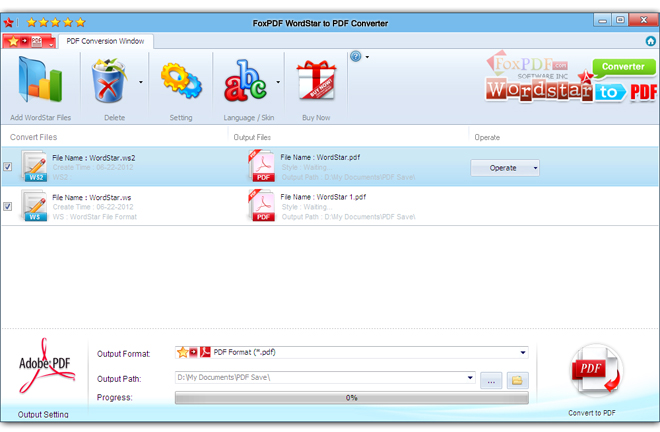Click the browse '...' output path button
This screenshot has width=660, height=432.
[491, 381]
